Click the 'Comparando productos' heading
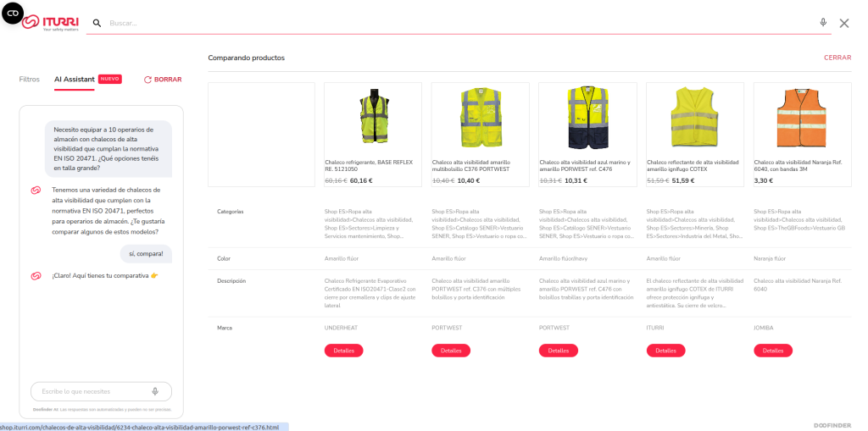This screenshot has width=868, height=431. click(x=247, y=58)
